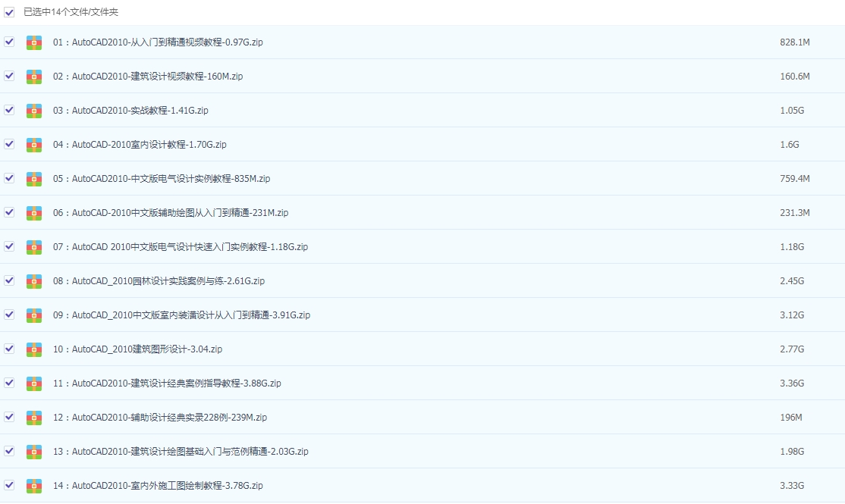Image resolution: width=845 pixels, height=504 pixels.
Task: Toggle the checkbox for 11 建筑设计经典案例指导教程
Action: 9,383
